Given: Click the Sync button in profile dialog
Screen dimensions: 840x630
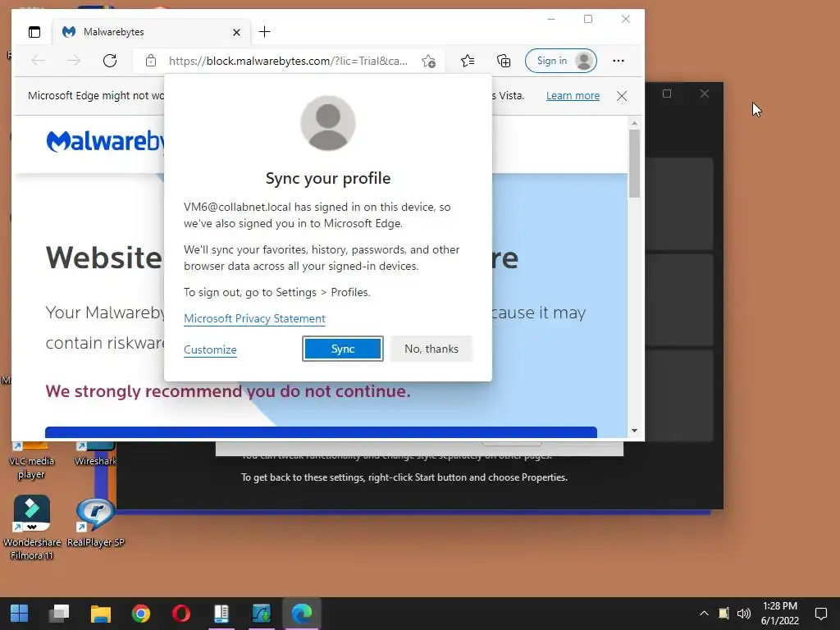Looking at the screenshot, I should [343, 349].
